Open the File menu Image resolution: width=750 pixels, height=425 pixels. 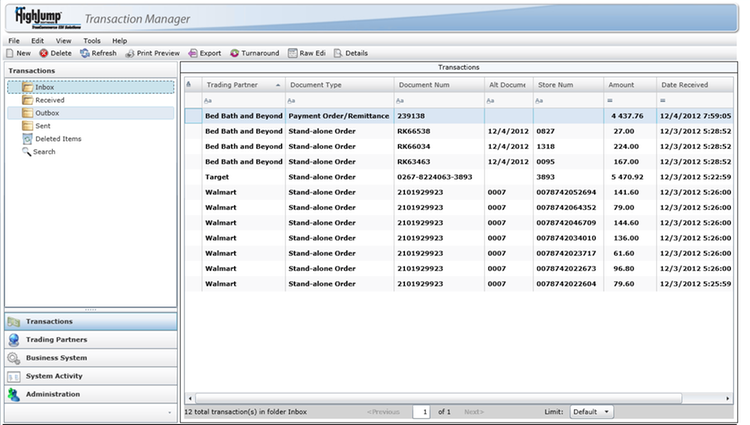coord(14,41)
